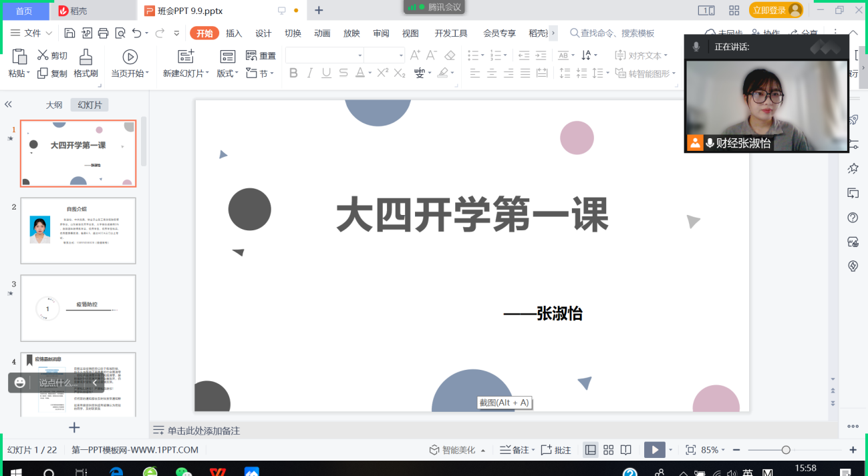Viewport: 868px width, 476px height.
Task: Select slide 2 thumbnail in the panel
Action: tap(78, 230)
